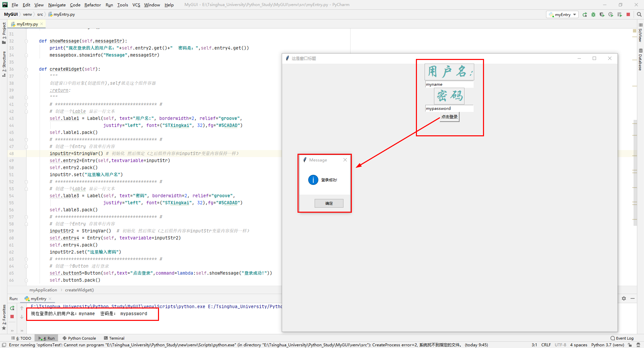Image resolution: width=644 pixels, height=348 pixels.
Task: Click the 点击登录 login button
Action: 449,117
